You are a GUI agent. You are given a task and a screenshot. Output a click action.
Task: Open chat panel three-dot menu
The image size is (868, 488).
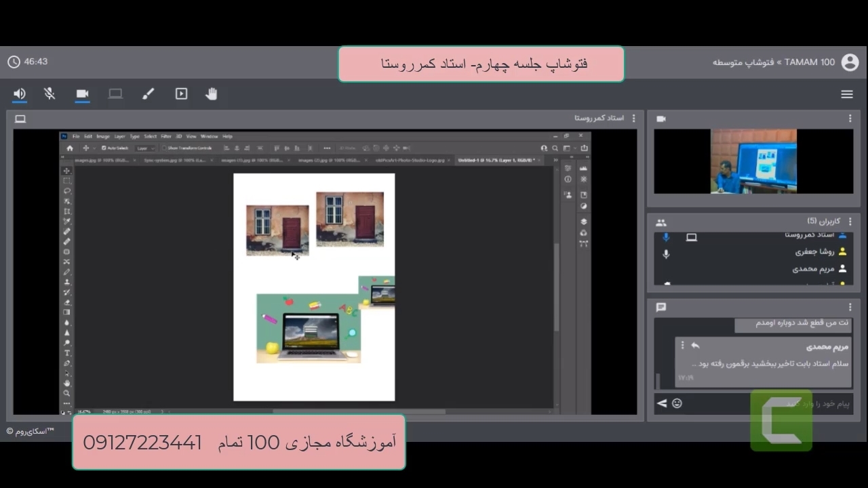point(850,308)
